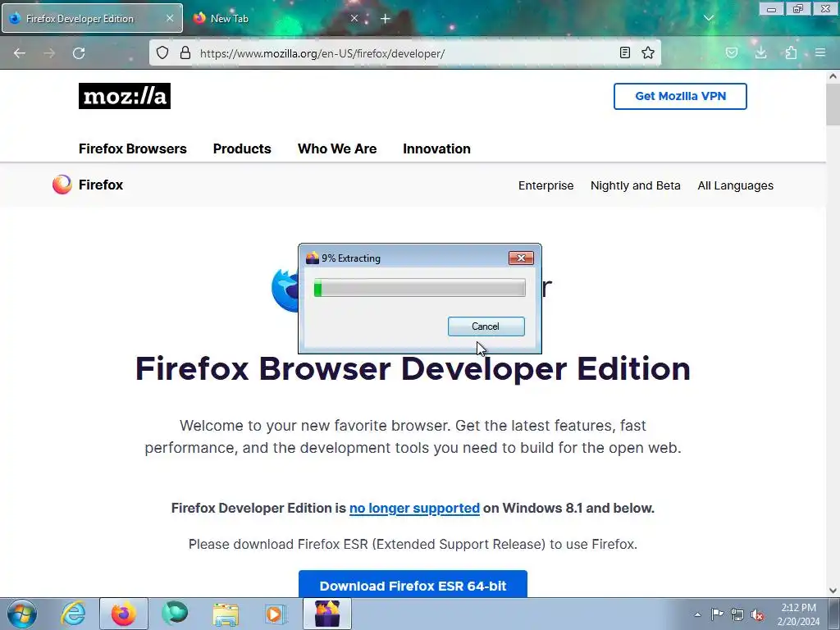Open the taskbar clock and date
The width and height of the screenshot is (840, 630).
798,614
